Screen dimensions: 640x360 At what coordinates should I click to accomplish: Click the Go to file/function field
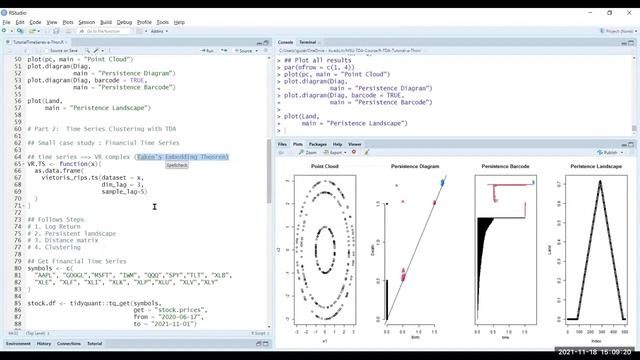point(104,31)
